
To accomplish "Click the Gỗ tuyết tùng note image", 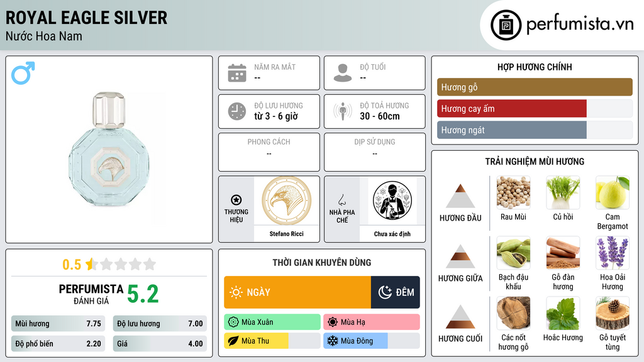I will pyautogui.click(x=613, y=313).
